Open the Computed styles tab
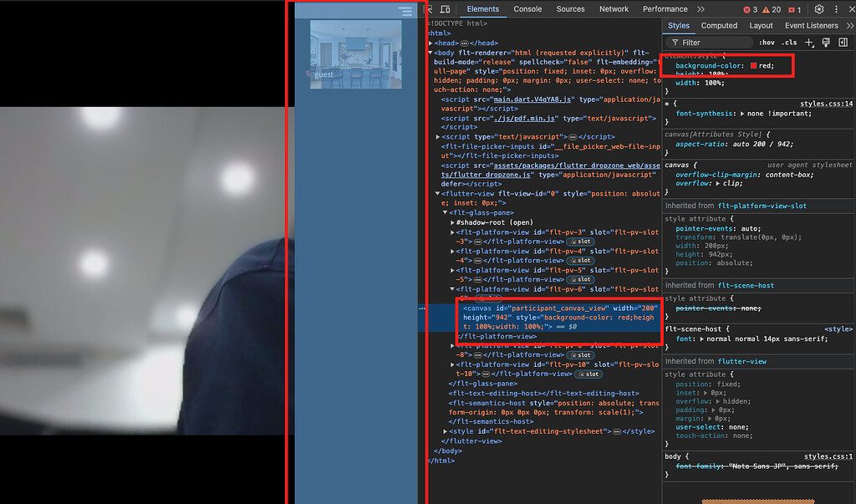 [719, 25]
